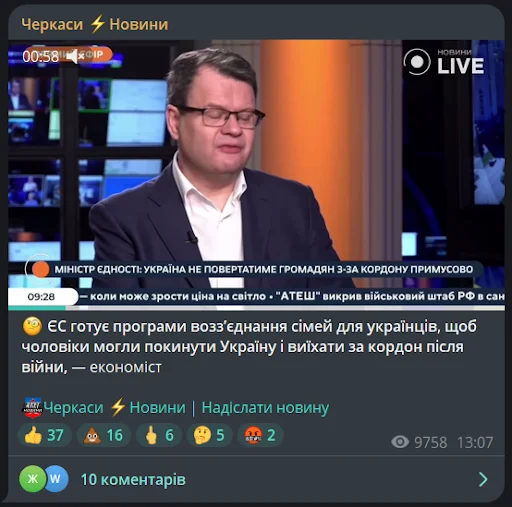The width and height of the screenshot is (512, 507).
Task: Add the angry face reaction with 2
Action: click(260, 435)
